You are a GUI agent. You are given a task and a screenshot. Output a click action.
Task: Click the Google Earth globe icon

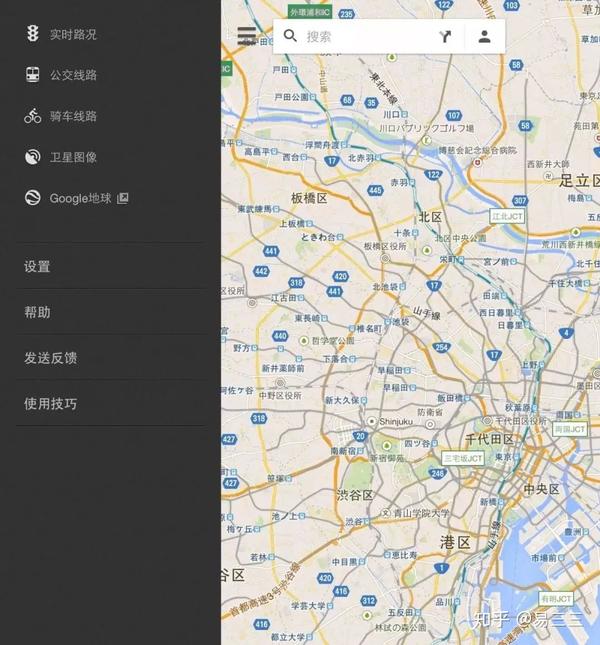[x=32, y=197]
